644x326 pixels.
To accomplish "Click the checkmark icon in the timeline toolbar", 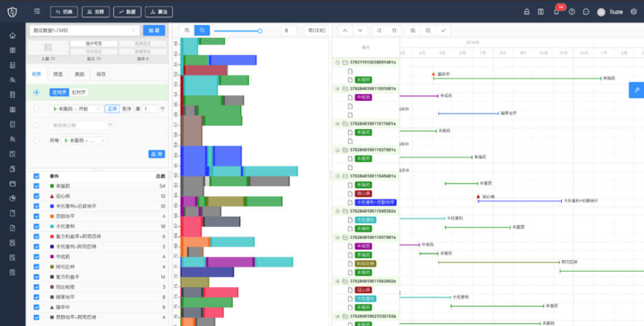I will pyautogui.click(x=443, y=30).
